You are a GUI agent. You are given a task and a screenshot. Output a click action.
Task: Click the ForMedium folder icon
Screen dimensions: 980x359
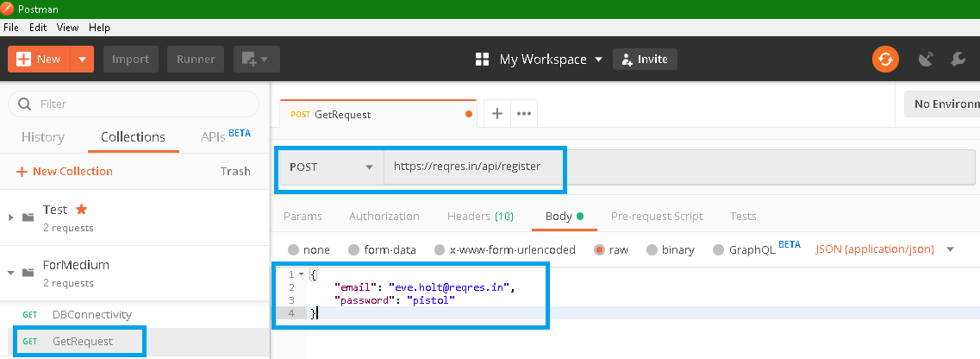[28, 273]
